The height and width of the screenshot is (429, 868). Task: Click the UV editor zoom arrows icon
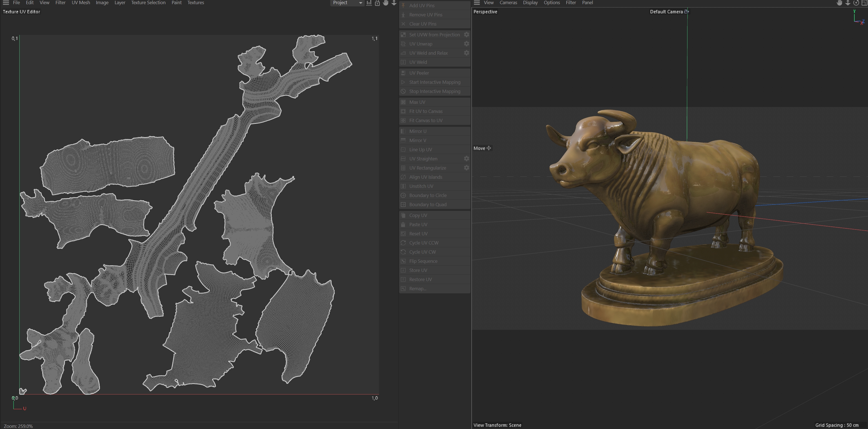[394, 3]
